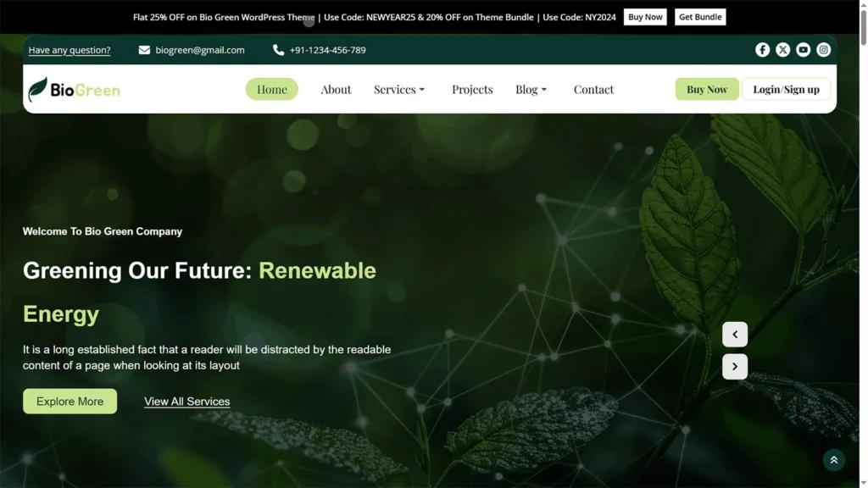This screenshot has width=868, height=488.
Task: Open the Projects page
Action: tap(472, 89)
